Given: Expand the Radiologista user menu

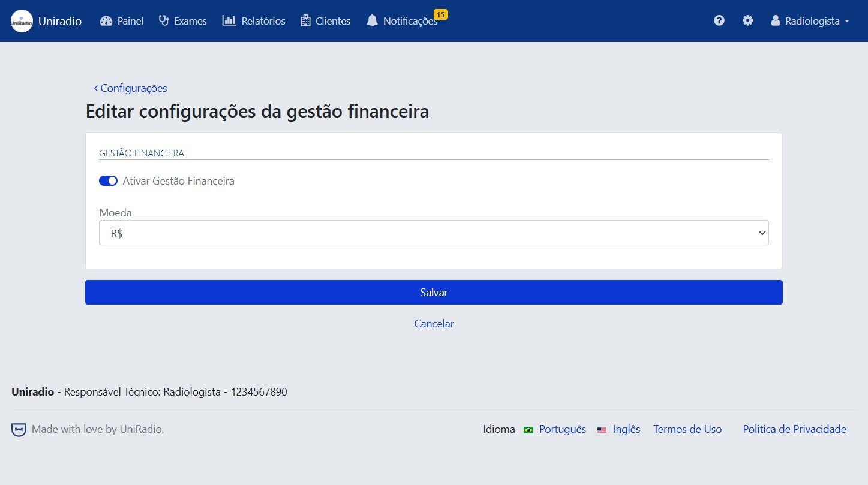Looking at the screenshot, I should [x=810, y=21].
